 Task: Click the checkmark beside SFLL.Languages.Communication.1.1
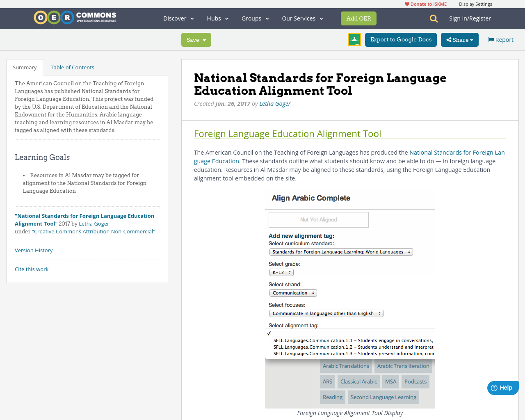[x=269, y=333]
